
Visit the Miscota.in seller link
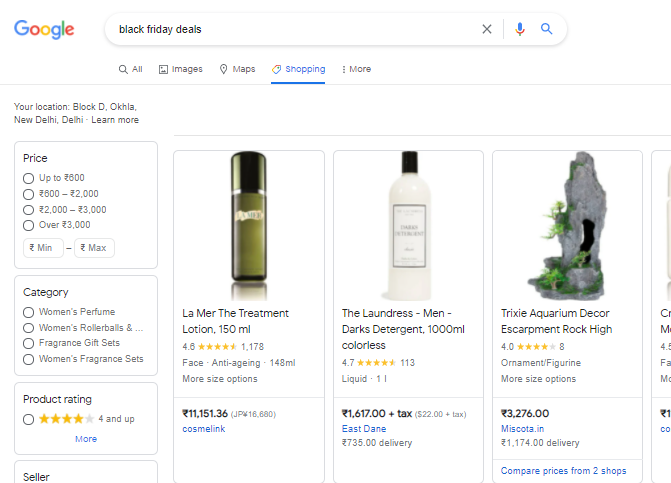click(523, 429)
